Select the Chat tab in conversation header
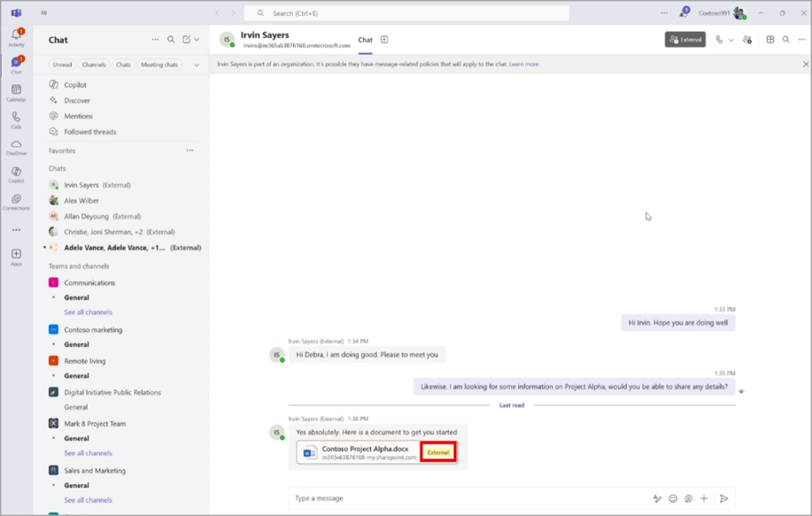Image resolution: width=812 pixels, height=516 pixels. click(364, 40)
